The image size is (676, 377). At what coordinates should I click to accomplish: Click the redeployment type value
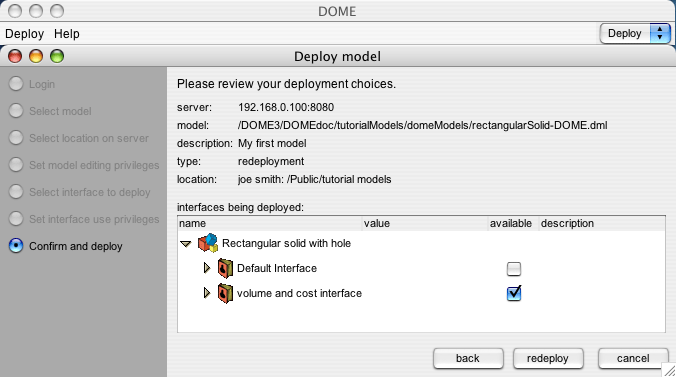pyautogui.click(x=271, y=161)
